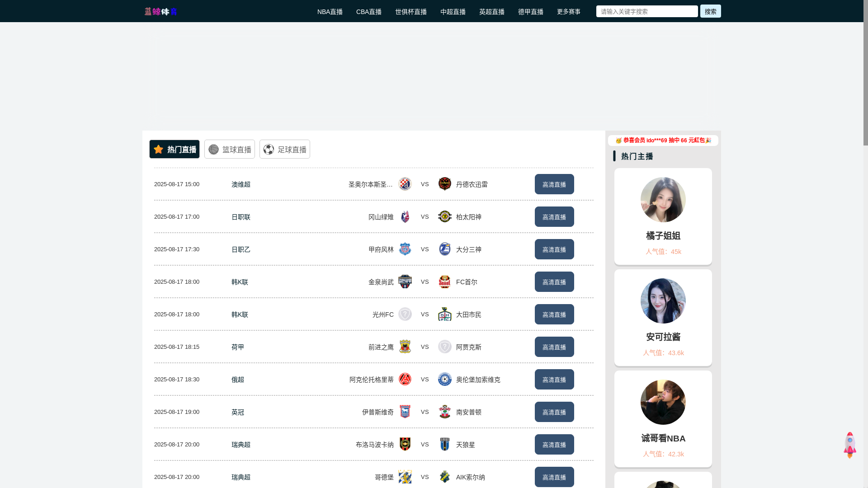Open 英超直播 in the top menu
868x488 pixels.
492,11
